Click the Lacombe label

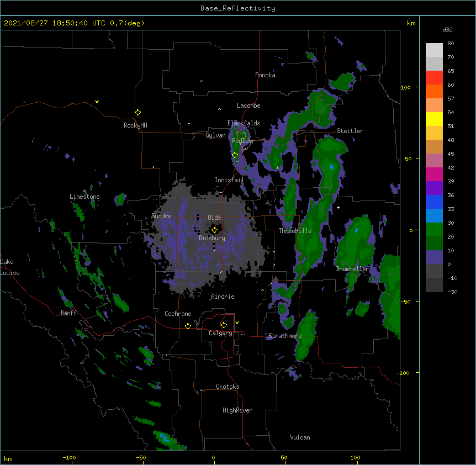point(248,105)
